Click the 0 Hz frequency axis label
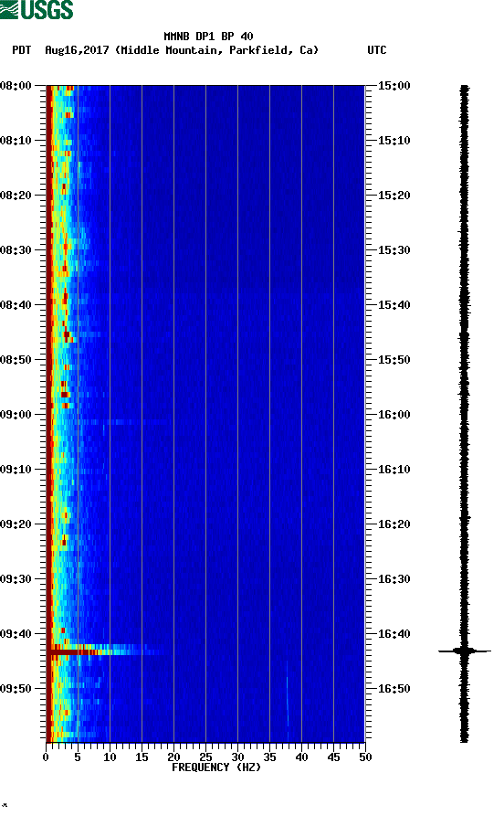The image size is (504, 815). click(x=46, y=757)
